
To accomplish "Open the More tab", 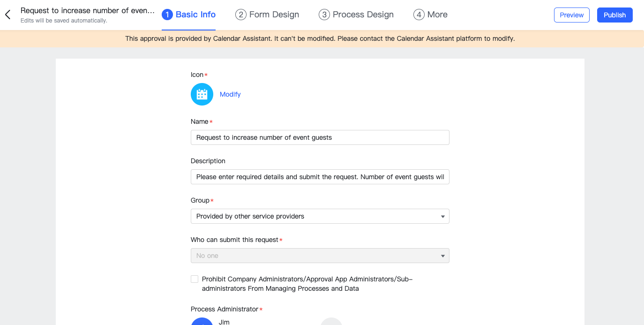I will [437, 15].
